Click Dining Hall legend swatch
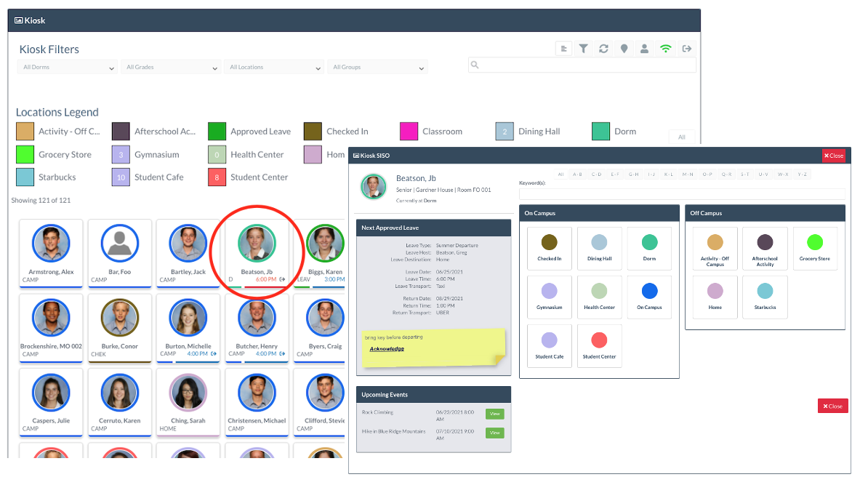This screenshot has height=485, width=868. tap(505, 131)
